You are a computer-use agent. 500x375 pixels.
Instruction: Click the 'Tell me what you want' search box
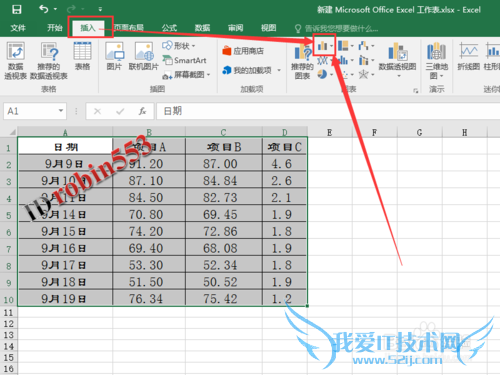[x=337, y=29]
